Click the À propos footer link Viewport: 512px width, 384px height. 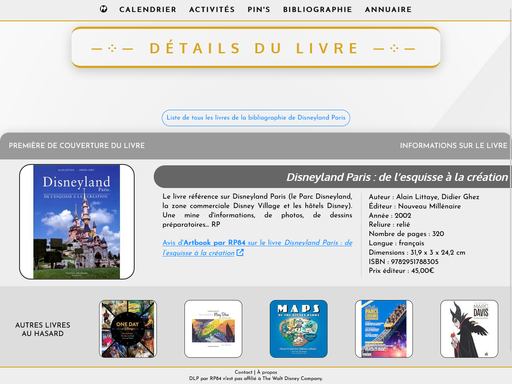267,372
